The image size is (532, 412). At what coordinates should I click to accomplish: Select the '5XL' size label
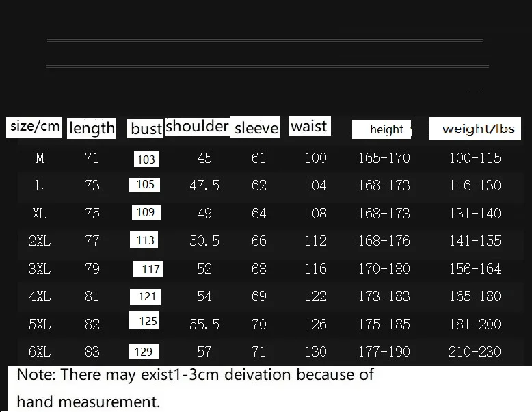coord(40,324)
